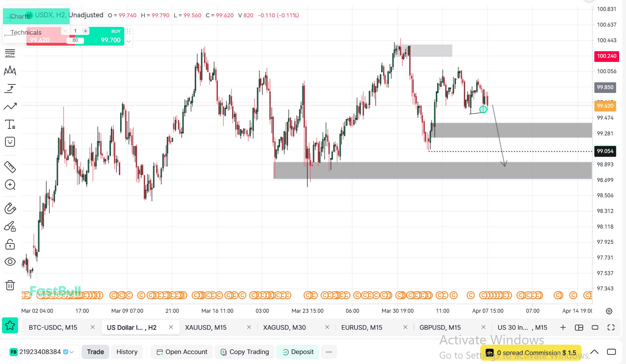Expand the buy/sell order panel chevron
Screen dimensions: 626x364
click(x=129, y=42)
